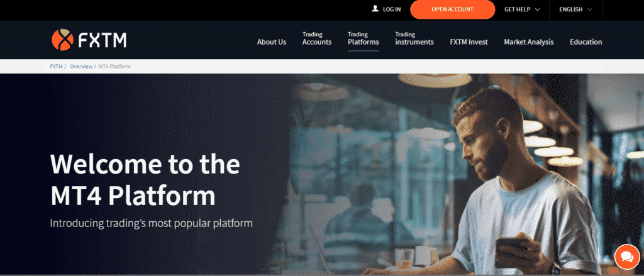Click the MT4 Platform breadcrumb text
The height and width of the screenshot is (276, 644).
click(x=114, y=66)
